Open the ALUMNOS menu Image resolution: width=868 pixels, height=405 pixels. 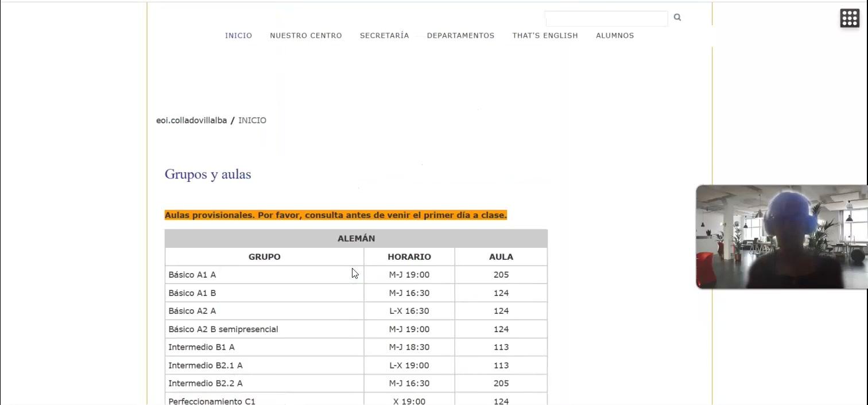coord(615,36)
